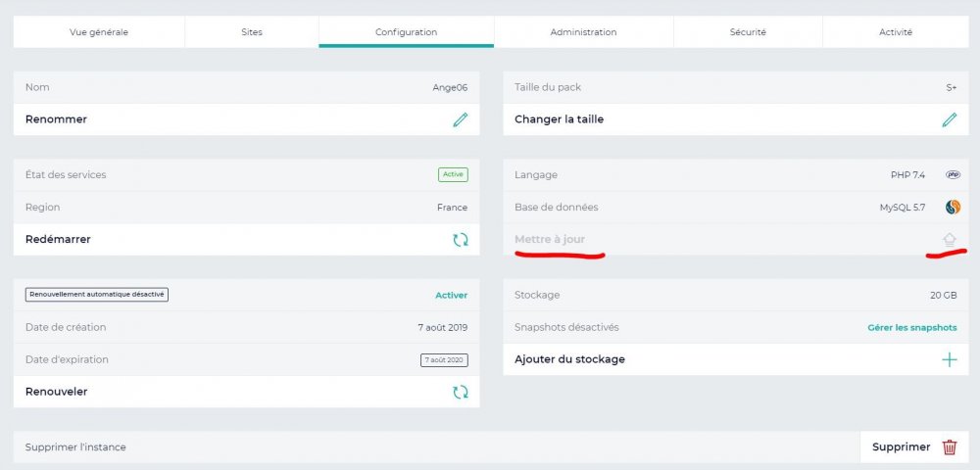The image size is (980, 470).
Task: Open the Sécurité tab
Action: (x=748, y=32)
